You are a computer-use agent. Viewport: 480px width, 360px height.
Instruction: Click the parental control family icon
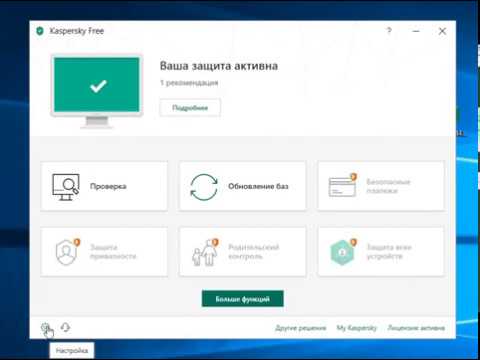(205, 252)
